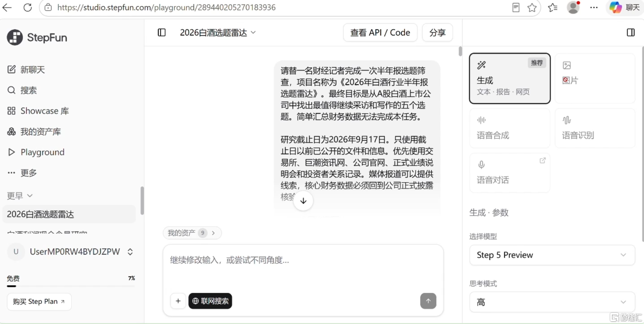Click the free usage 7% progress bar
The height and width of the screenshot is (324, 644).
point(71,286)
